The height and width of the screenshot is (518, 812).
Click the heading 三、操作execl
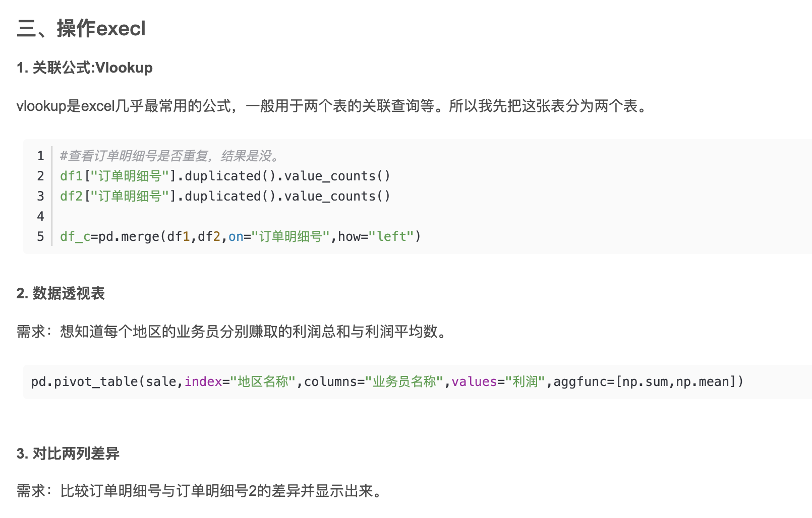[81, 29]
